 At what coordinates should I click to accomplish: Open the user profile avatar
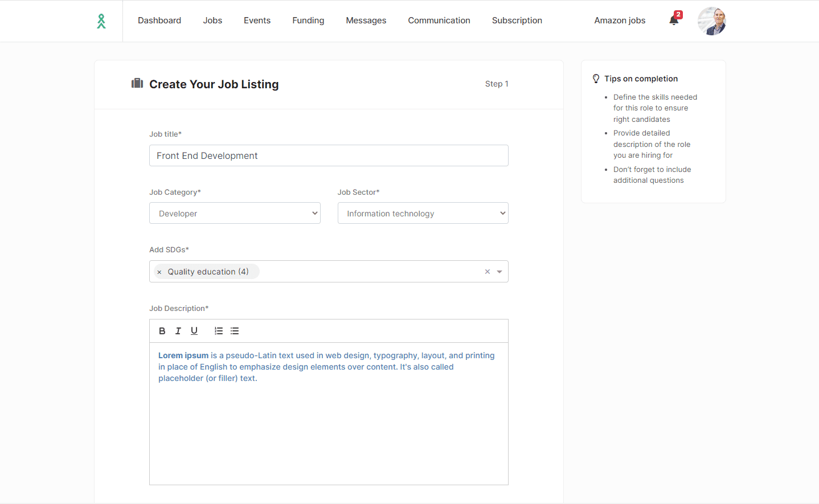(711, 21)
